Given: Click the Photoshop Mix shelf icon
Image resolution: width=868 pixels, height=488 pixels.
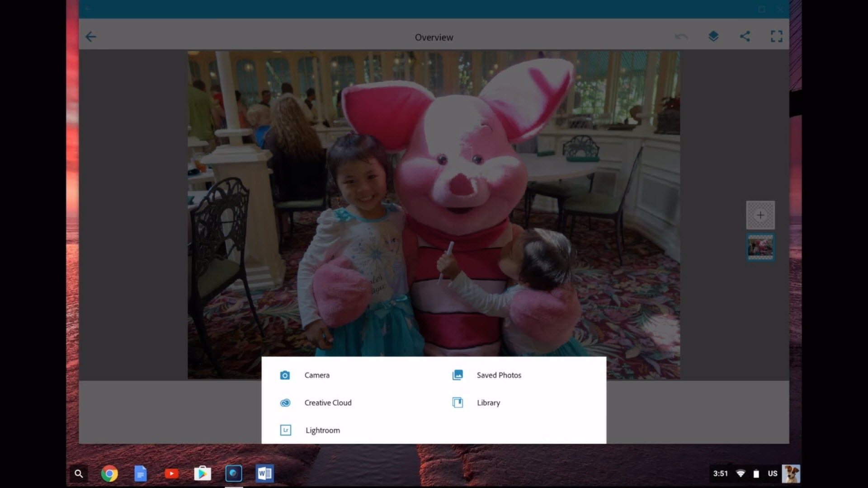Looking at the screenshot, I should click(234, 474).
